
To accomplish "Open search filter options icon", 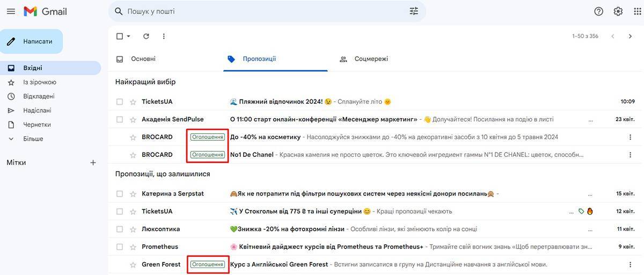I will point(414,11).
